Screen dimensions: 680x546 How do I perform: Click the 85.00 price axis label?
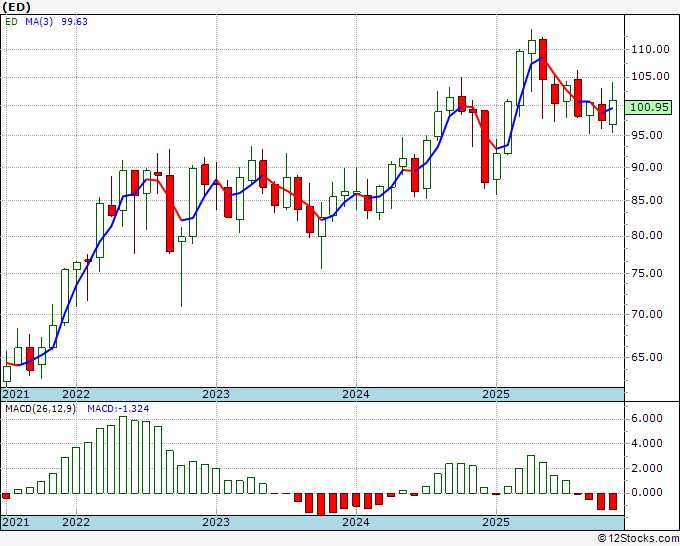pyautogui.click(x=647, y=200)
